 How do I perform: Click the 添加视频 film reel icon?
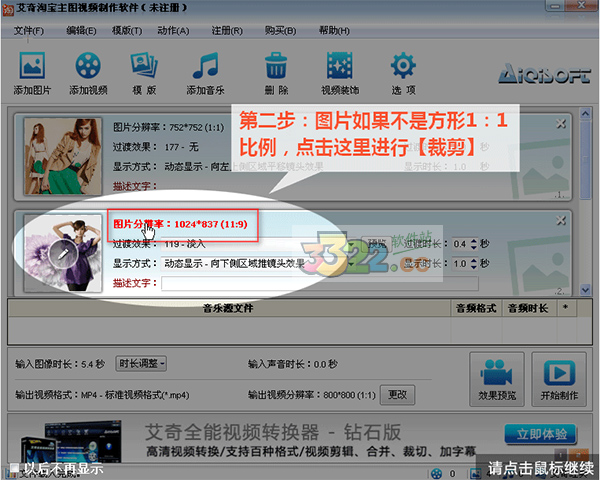point(88,66)
